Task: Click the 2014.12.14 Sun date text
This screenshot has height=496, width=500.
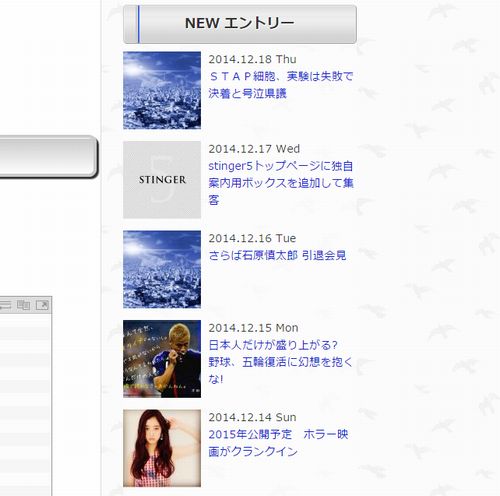Action: coord(252,417)
